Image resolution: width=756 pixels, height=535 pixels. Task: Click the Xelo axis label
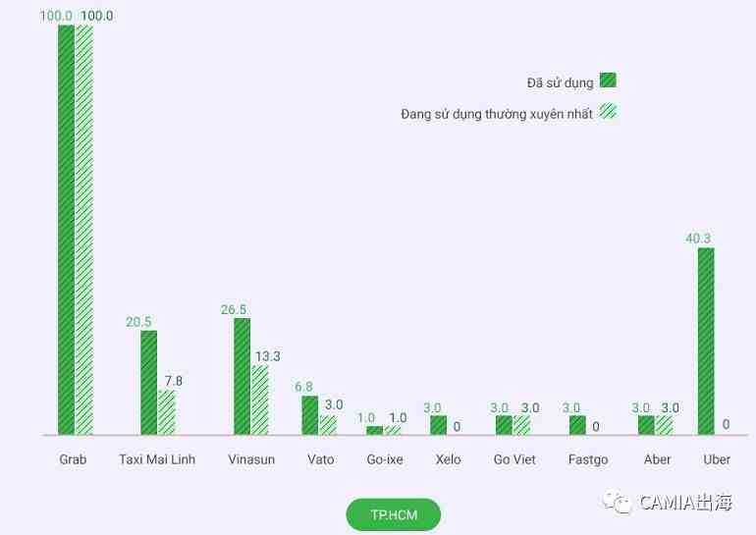pos(448,459)
